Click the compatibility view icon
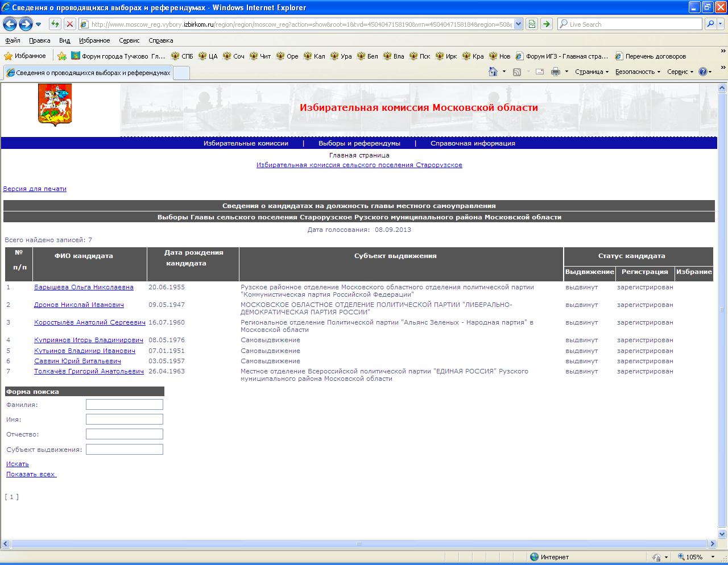Image resolution: width=728 pixels, height=565 pixels. click(532, 24)
